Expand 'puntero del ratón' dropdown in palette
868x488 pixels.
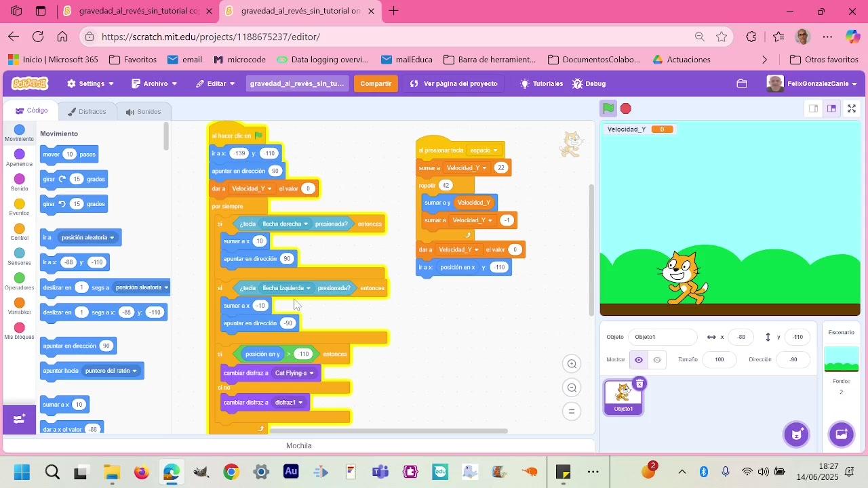pos(111,371)
